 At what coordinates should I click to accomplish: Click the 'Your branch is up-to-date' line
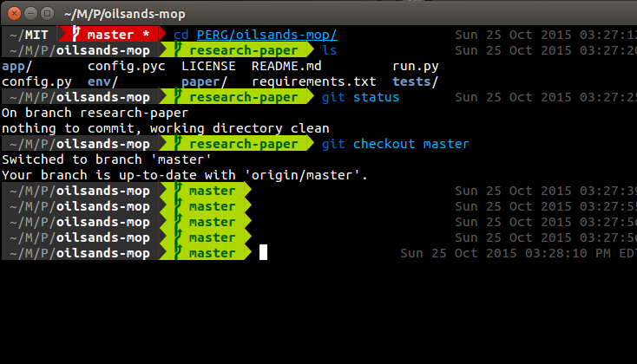point(185,175)
